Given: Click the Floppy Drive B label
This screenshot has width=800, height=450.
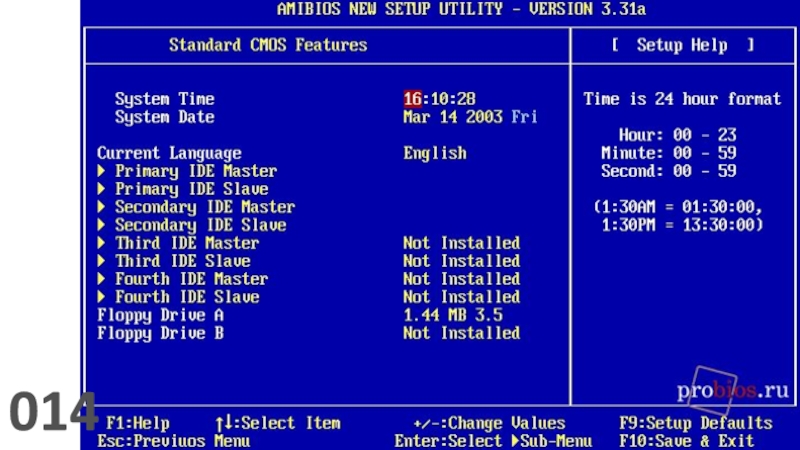Looking at the screenshot, I should tap(160, 333).
